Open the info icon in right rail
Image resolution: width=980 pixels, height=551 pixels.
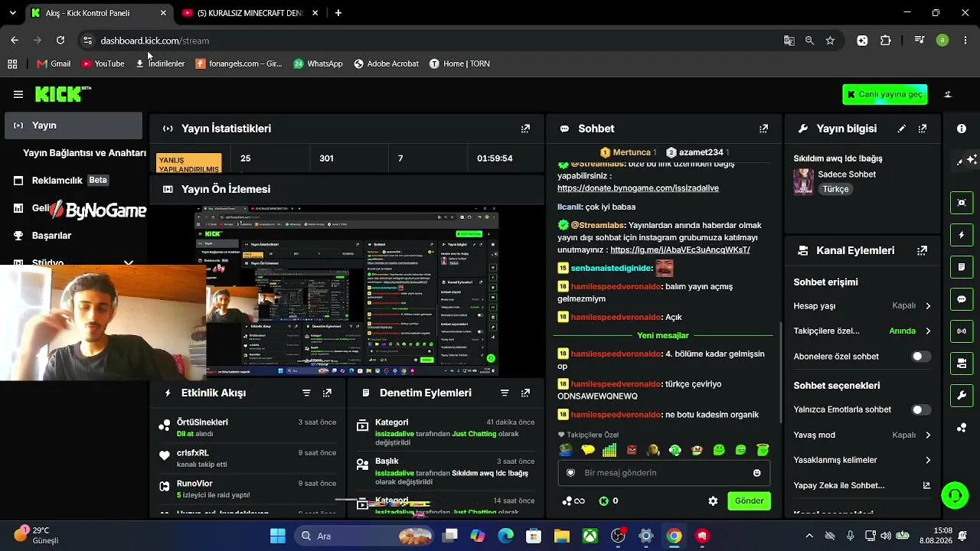pos(962,129)
